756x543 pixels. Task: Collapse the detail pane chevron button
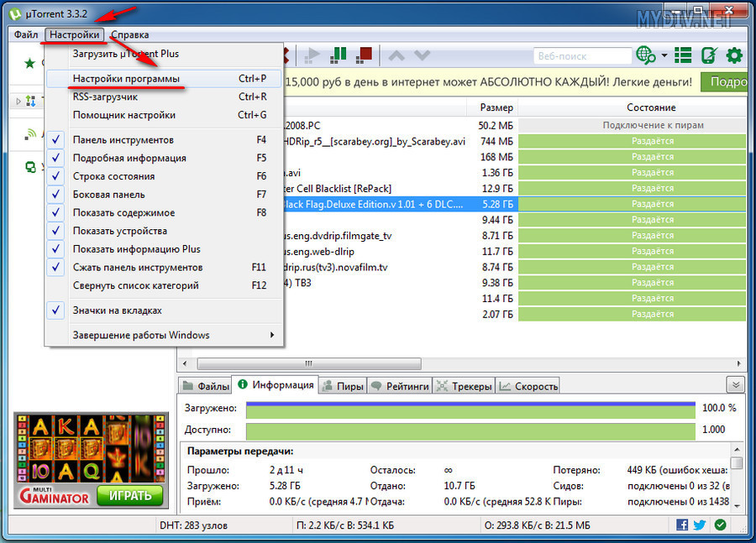[736, 385]
